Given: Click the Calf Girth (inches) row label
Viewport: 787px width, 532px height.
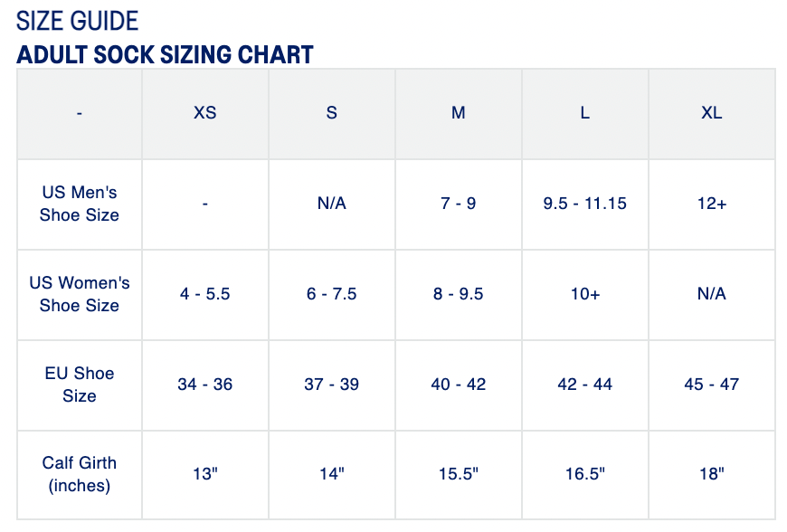Looking at the screenshot, I should [x=80, y=474].
